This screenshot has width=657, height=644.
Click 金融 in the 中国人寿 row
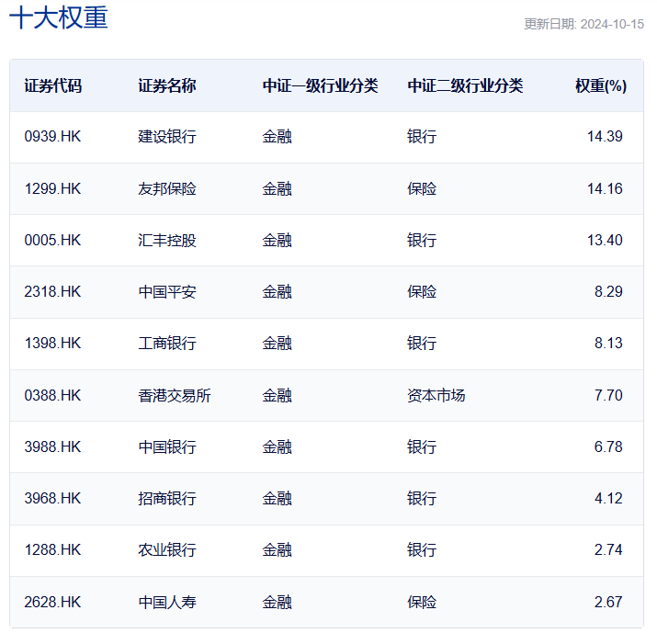[x=277, y=603]
